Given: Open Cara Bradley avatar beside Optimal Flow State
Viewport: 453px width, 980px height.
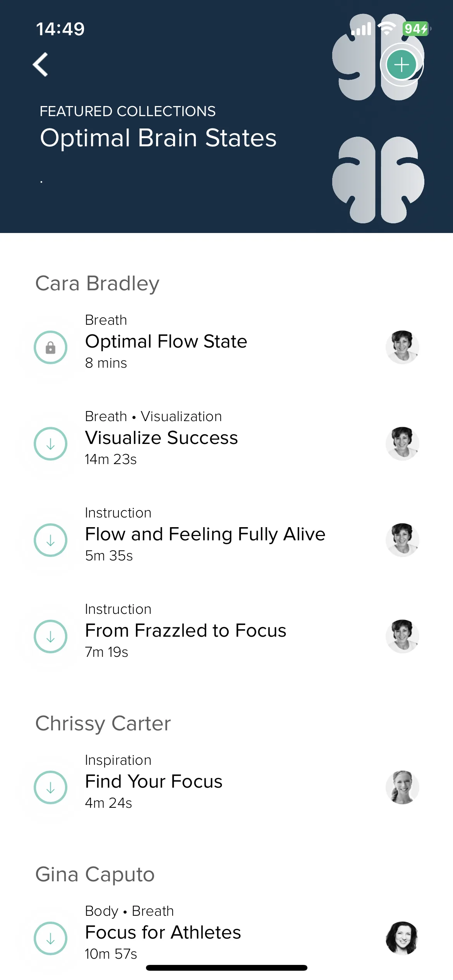Looking at the screenshot, I should pyautogui.click(x=403, y=348).
